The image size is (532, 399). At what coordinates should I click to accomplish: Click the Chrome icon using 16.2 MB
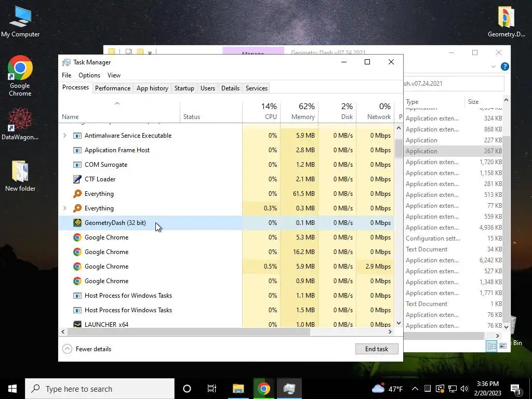pos(77,252)
